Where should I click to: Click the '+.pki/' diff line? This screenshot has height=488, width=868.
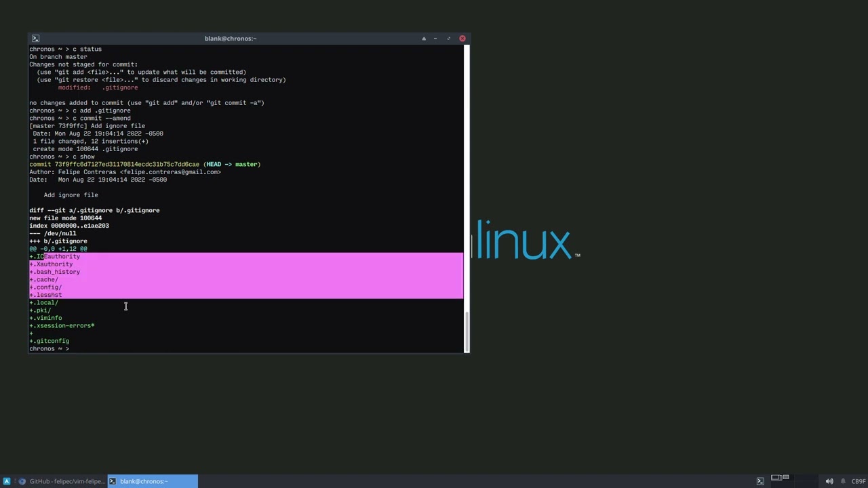coord(40,310)
